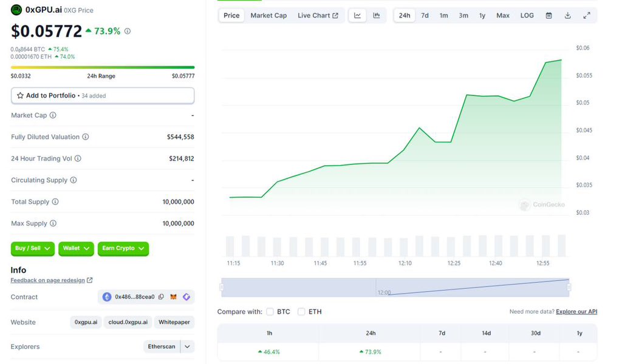Enable the BTC compare checkbox
622x364 pixels.
tap(270, 311)
